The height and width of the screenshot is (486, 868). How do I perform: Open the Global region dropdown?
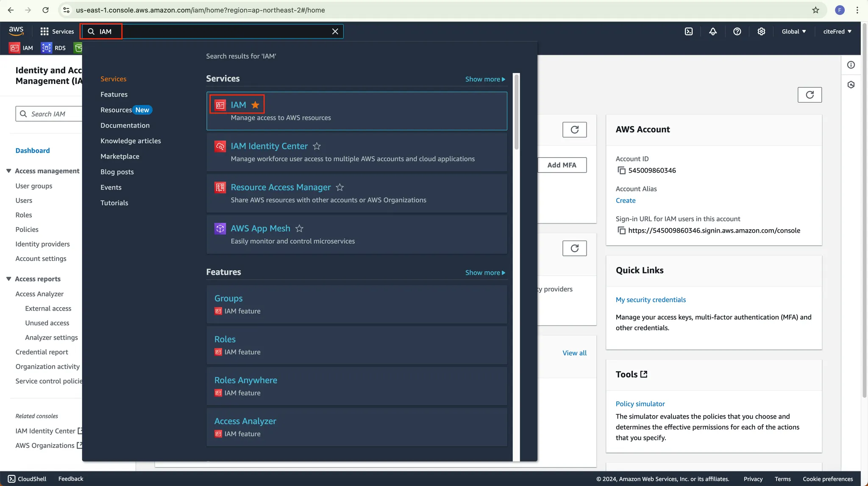793,31
